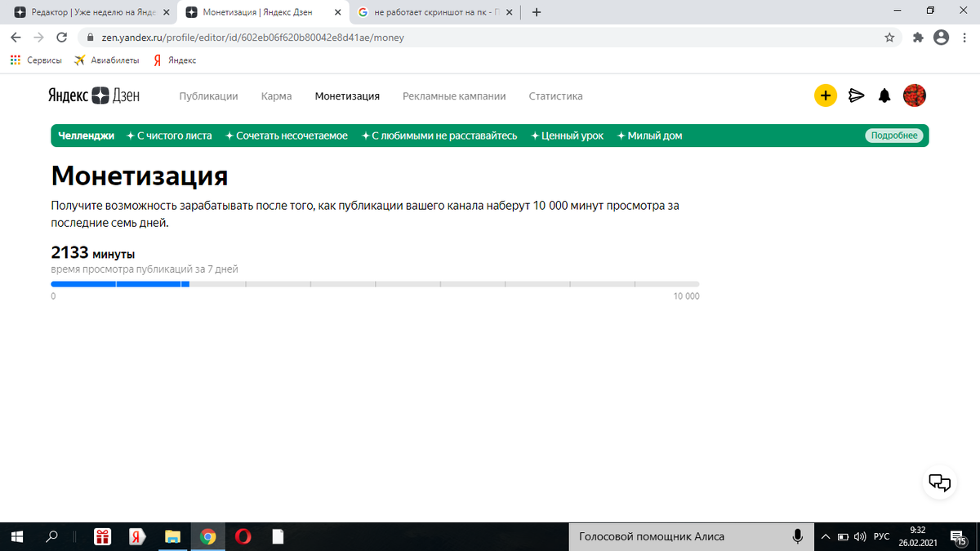Click the browser extensions puzzle icon
This screenshot has width=980, height=551.
coord(917,38)
